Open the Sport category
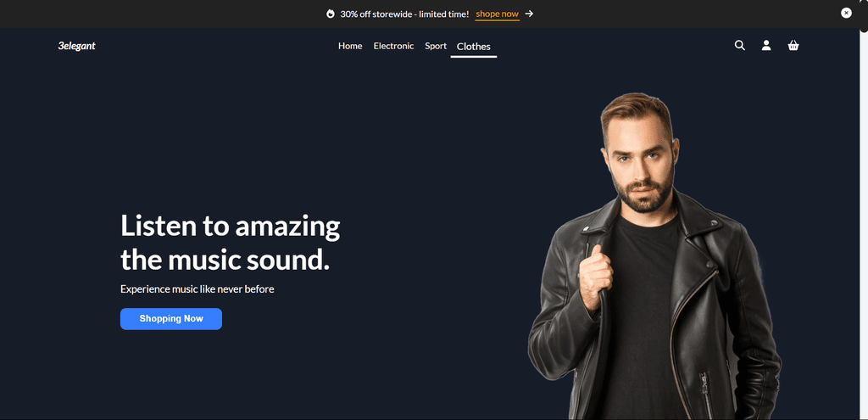This screenshot has height=420, width=868. (x=436, y=46)
